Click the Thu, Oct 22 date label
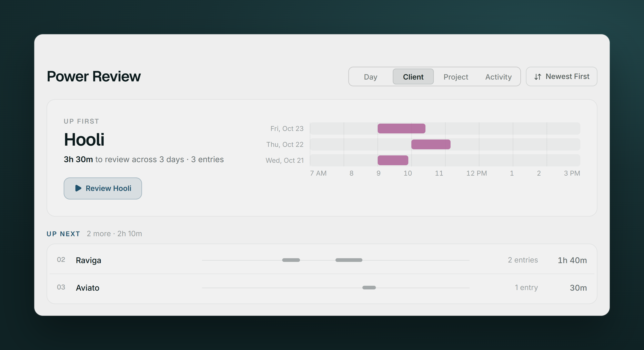Screen dimensions: 644x350 (x=285, y=144)
